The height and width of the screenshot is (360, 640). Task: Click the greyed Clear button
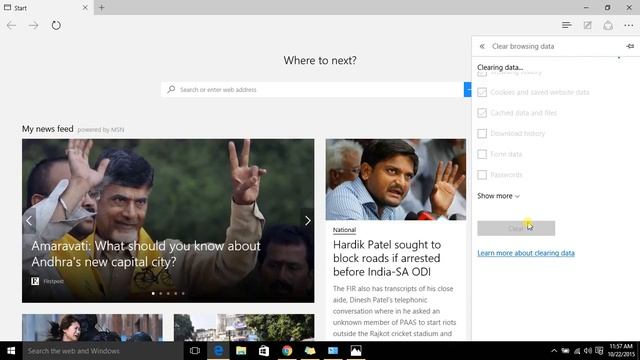coord(516,228)
